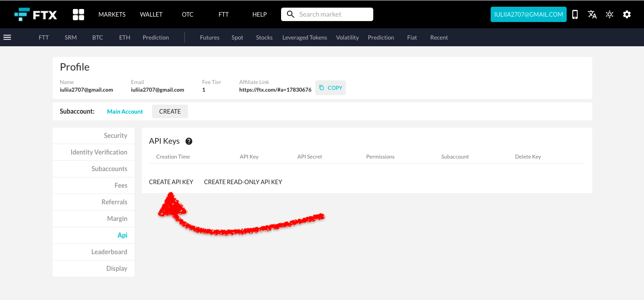The height and width of the screenshot is (300, 644).
Task: Click the Main Account link
Action: click(x=125, y=111)
